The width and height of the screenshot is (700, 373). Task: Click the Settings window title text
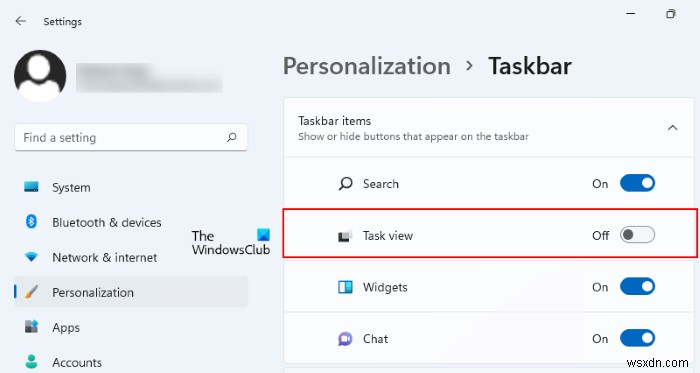point(62,21)
